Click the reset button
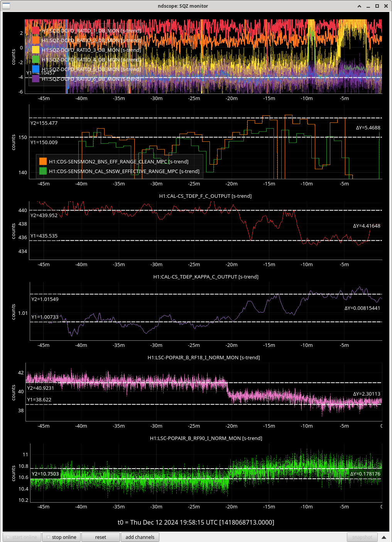The image size is (392, 542). [101, 537]
